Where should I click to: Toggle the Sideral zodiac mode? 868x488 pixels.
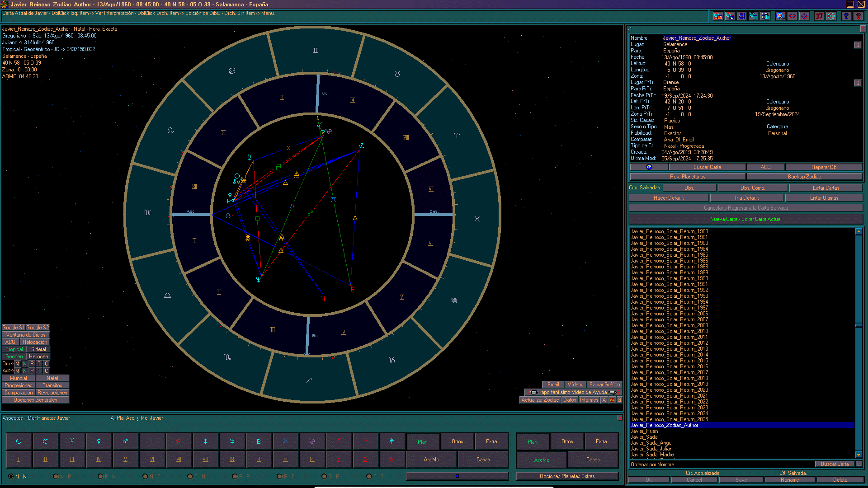(38, 349)
